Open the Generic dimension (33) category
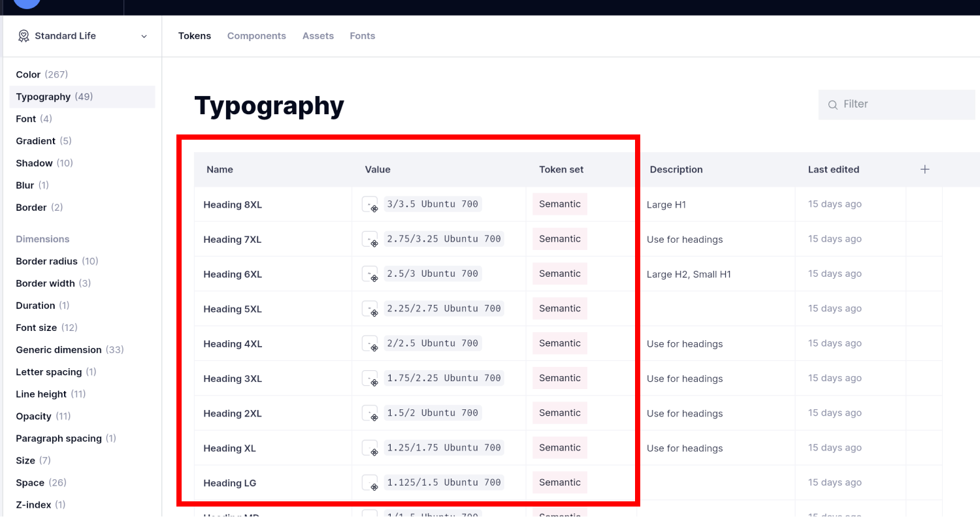The image size is (980, 517). [82, 350]
